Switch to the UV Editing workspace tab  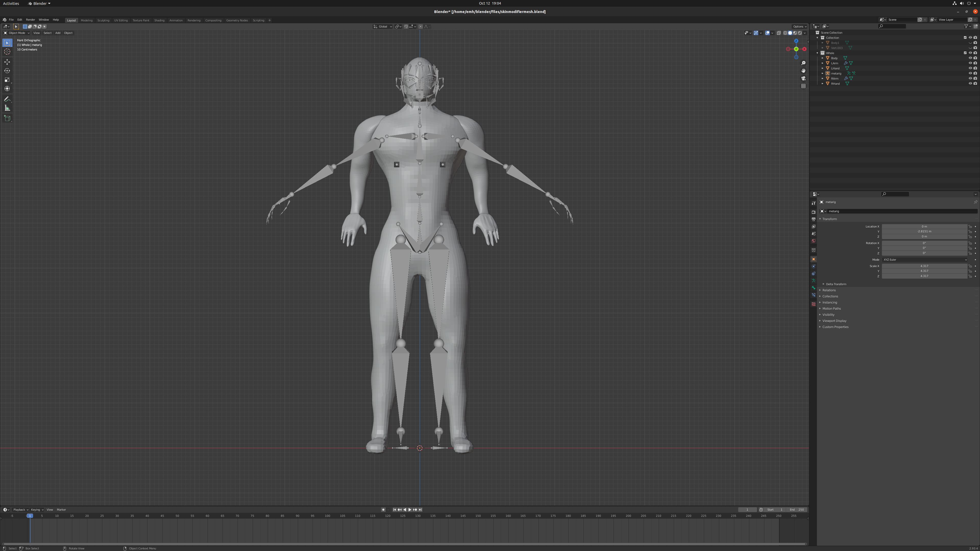pos(121,20)
